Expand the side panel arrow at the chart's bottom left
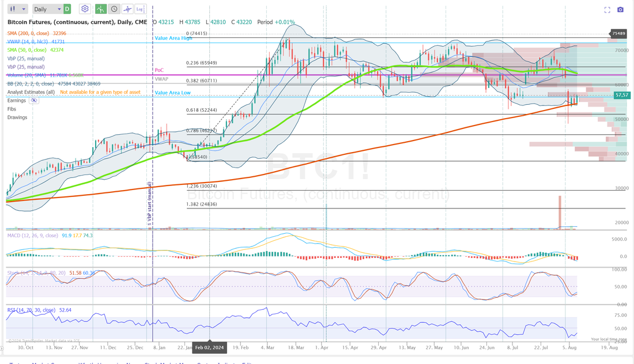 2,348
